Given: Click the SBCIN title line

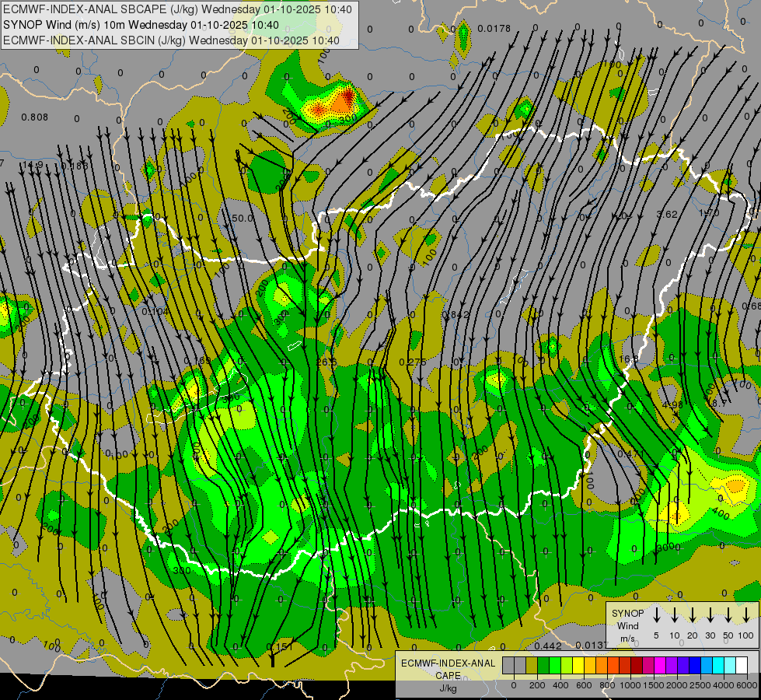Looking at the screenshot, I should pyautogui.click(x=171, y=40).
